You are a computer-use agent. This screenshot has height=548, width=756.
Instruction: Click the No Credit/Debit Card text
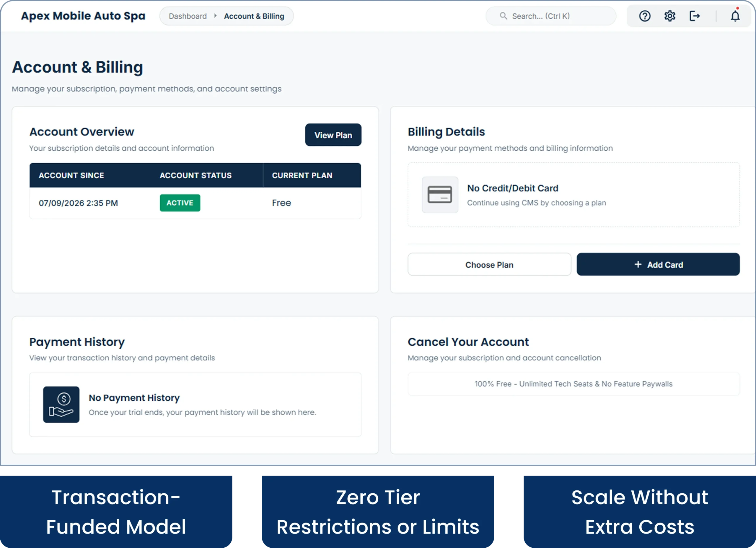coord(512,188)
